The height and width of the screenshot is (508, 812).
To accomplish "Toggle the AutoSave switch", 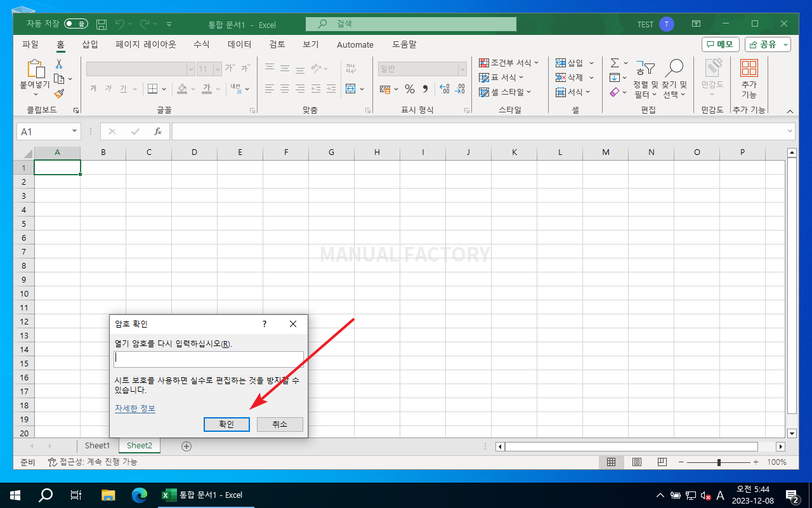I will tap(76, 24).
